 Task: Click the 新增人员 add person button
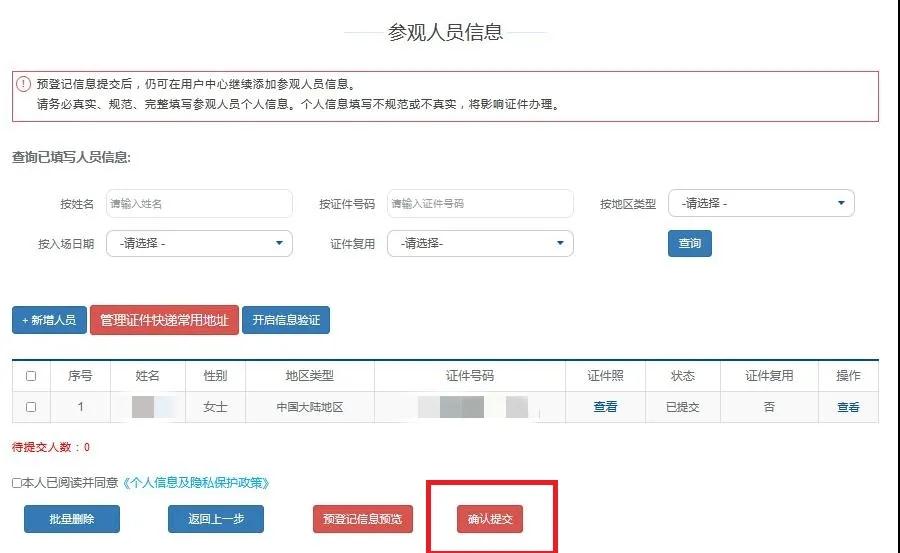(49, 320)
